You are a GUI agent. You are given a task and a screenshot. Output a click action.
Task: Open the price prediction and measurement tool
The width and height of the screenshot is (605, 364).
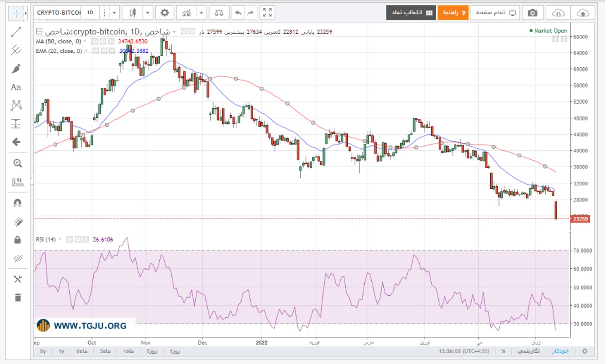16,124
